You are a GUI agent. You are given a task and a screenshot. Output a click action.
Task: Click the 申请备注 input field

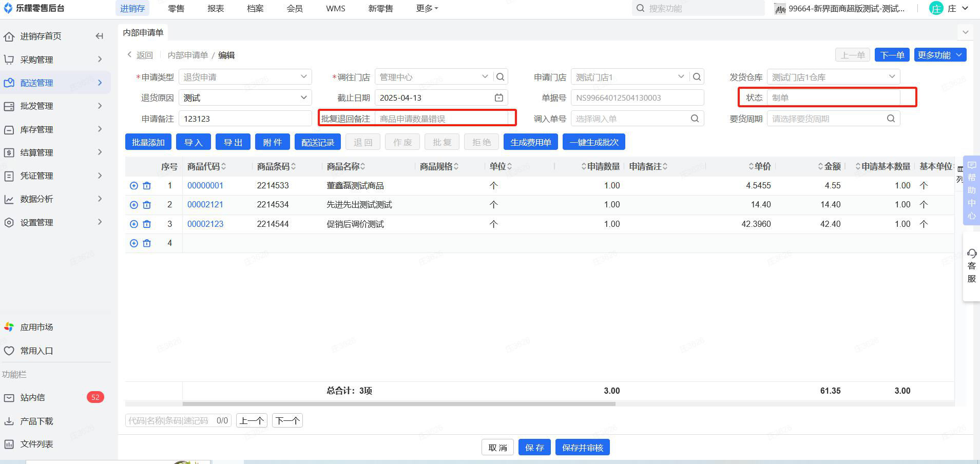pos(245,119)
